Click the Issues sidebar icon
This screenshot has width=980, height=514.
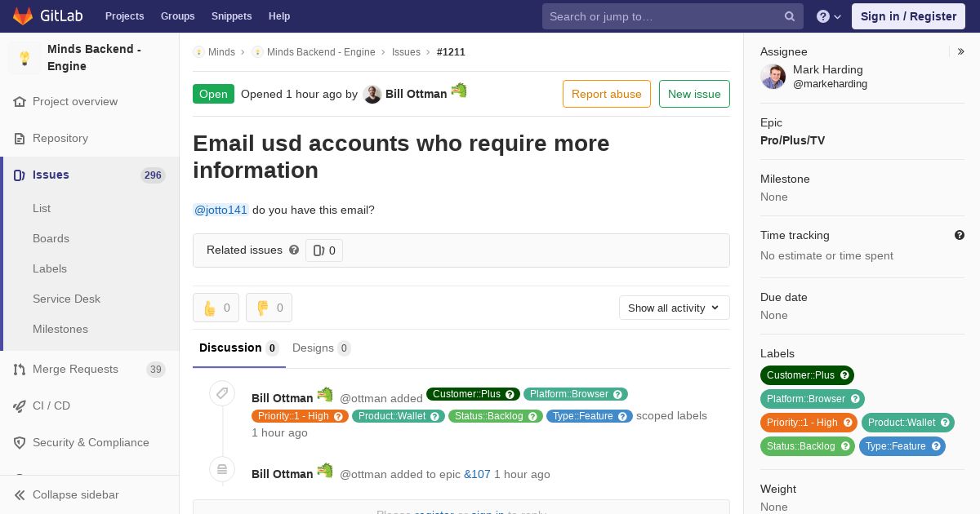[x=20, y=175]
